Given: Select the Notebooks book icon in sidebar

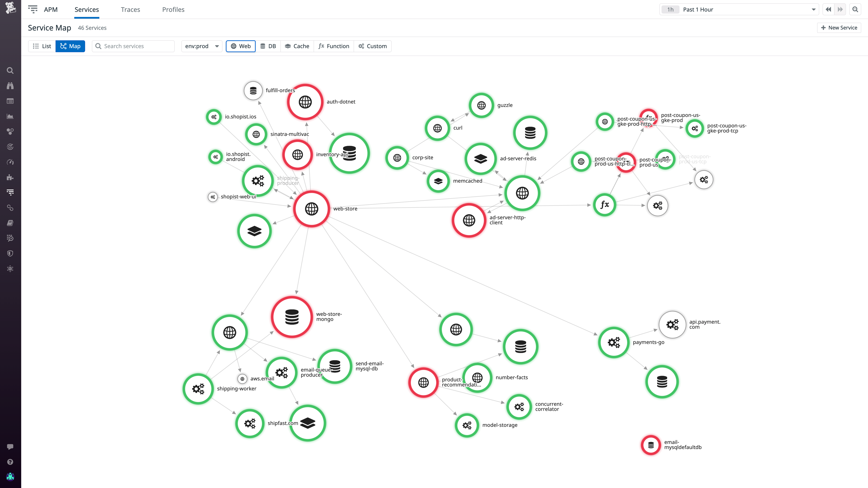Looking at the screenshot, I should point(10,223).
